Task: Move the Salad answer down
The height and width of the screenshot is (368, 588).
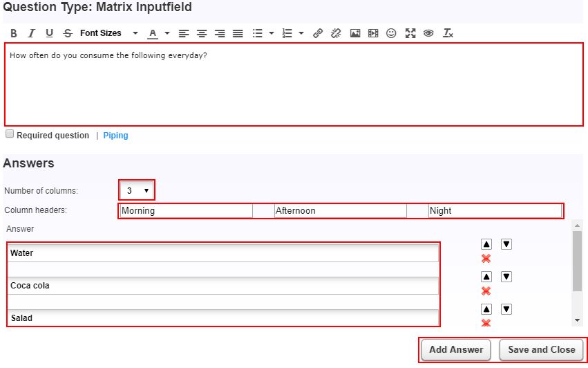Action: [506, 309]
